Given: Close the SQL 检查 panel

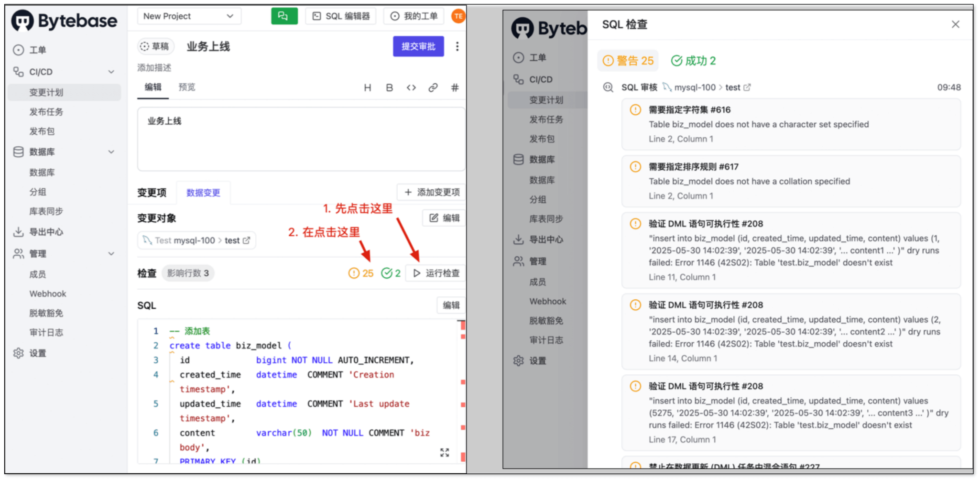Looking at the screenshot, I should pos(955,24).
